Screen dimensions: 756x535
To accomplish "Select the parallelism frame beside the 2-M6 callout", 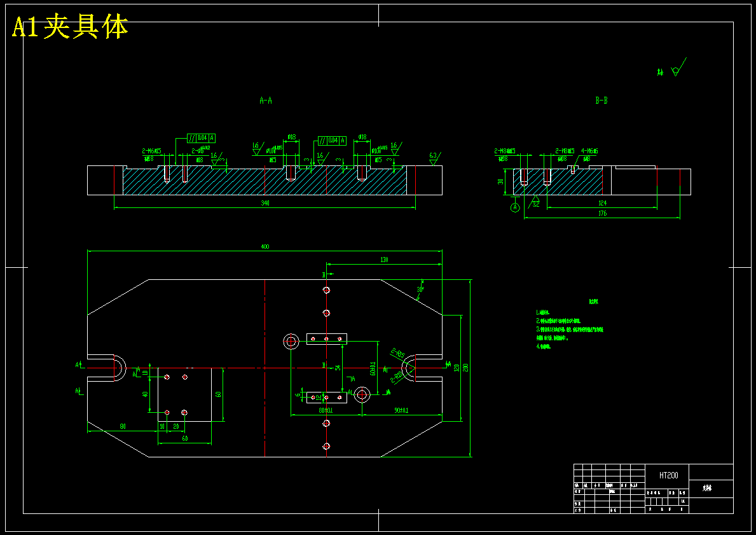I will pos(201,139).
